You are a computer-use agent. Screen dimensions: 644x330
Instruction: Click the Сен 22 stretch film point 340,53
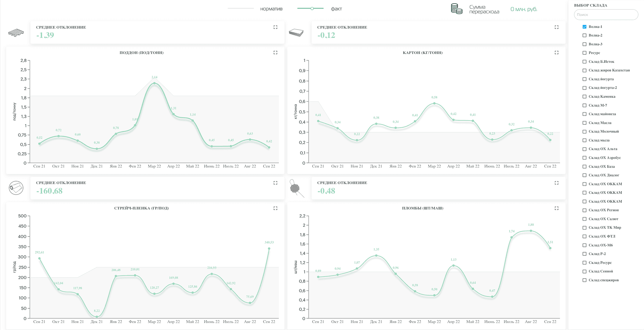(269, 249)
